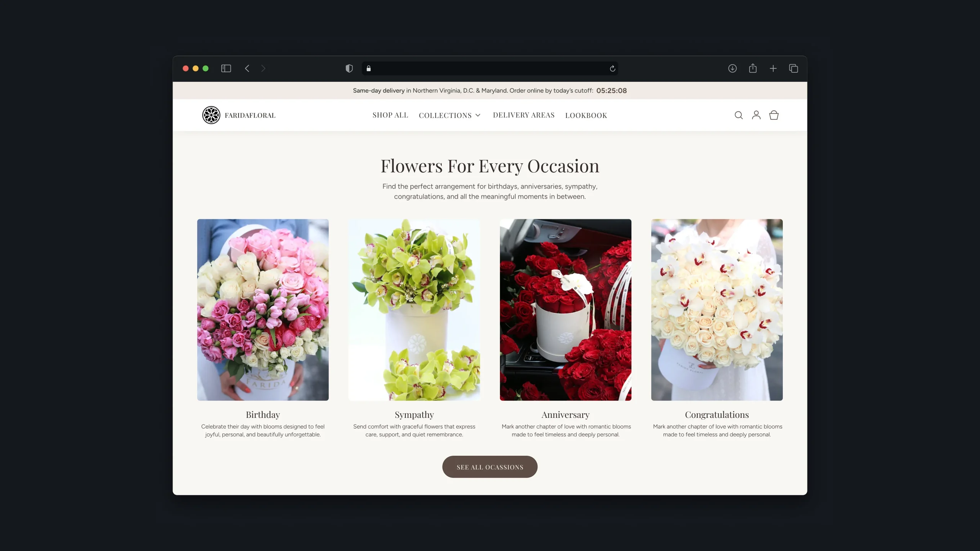
Task: Click the lock icon in address bar
Action: [x=369, y=68]
